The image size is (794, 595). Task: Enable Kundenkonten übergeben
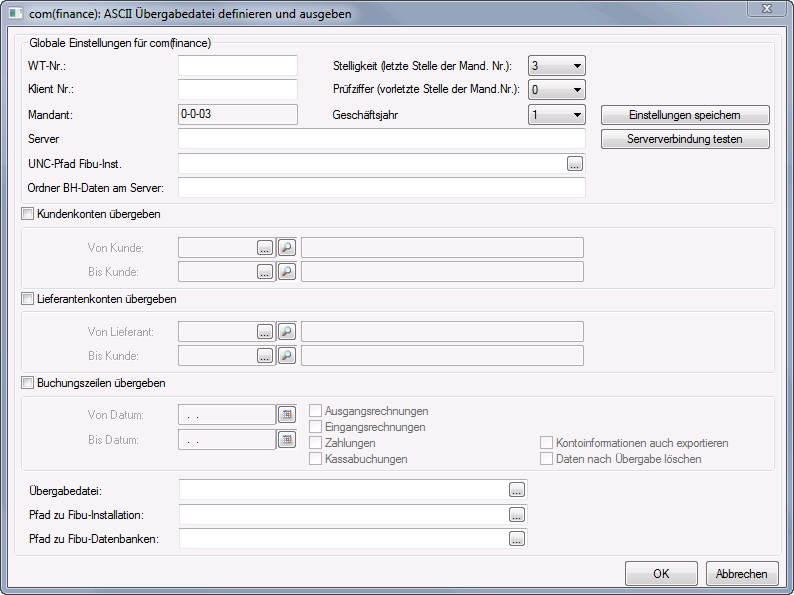(27, 214)
